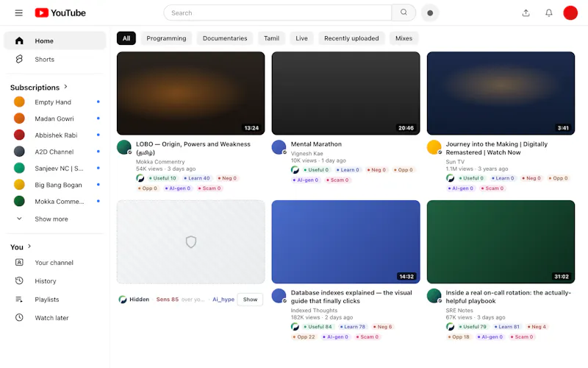Click channel avatar beside Mental Marathon title
The image size is (588, 368).
click(x=279, y=147)
